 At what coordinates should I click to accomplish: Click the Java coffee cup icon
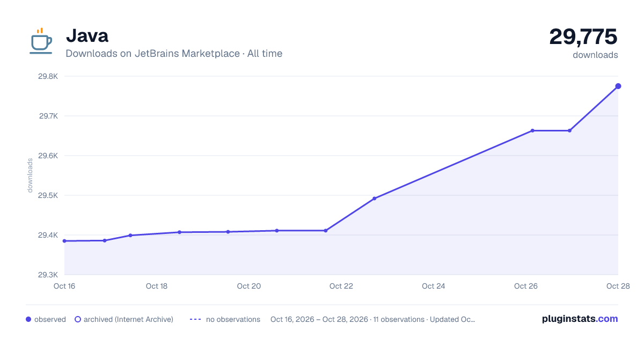click(x=41, y=41)
